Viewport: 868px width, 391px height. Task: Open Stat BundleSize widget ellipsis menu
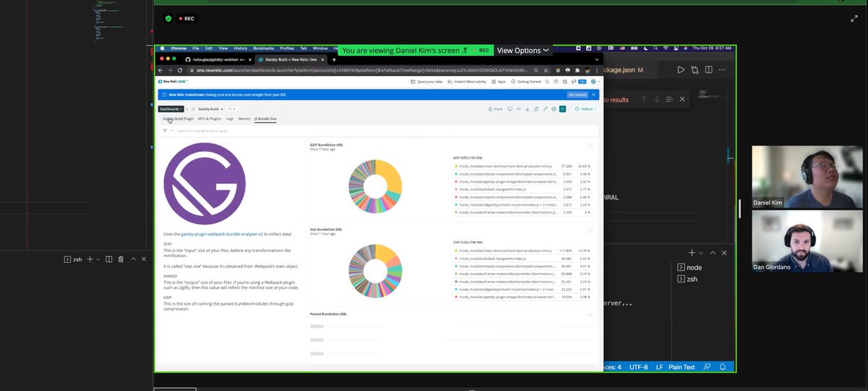(590, 230)
